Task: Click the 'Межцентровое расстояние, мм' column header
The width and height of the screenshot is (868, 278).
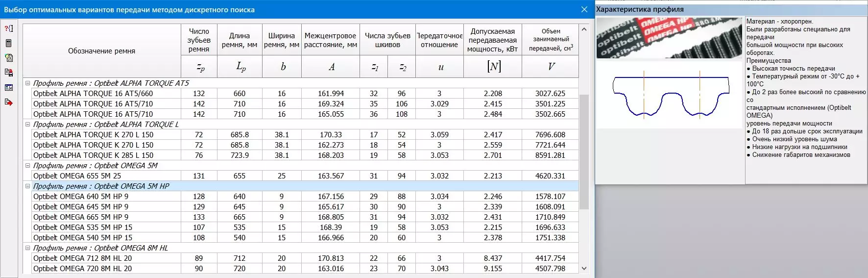Action: (331, 40)
